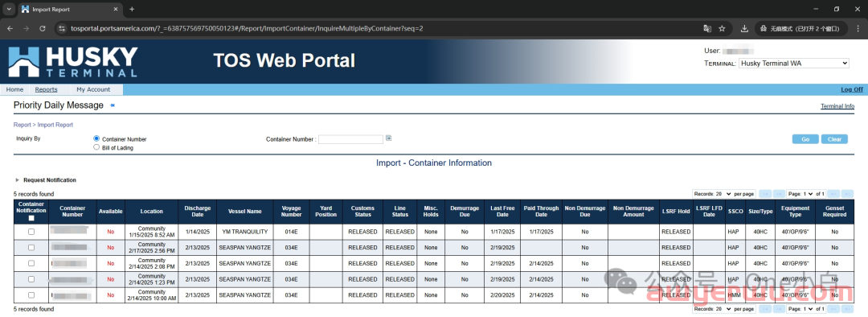Image resolution: width=868 pixels, height=317 pixels.
Task: Click into the Container Number input field
Action: pos(351,139)
